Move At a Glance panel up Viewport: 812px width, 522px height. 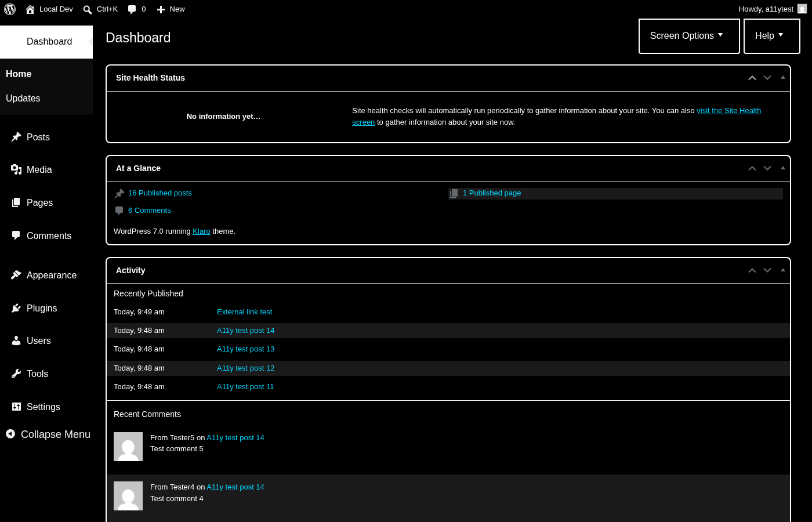752,168
